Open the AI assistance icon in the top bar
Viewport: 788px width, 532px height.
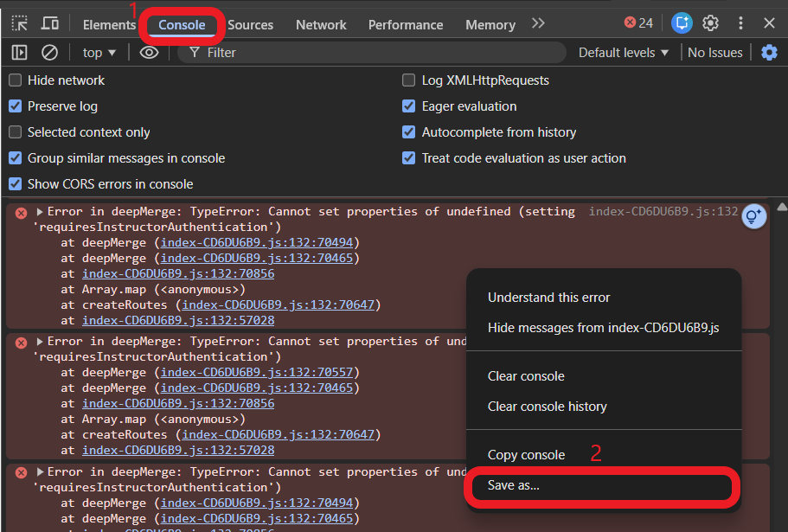pos(682,23)
